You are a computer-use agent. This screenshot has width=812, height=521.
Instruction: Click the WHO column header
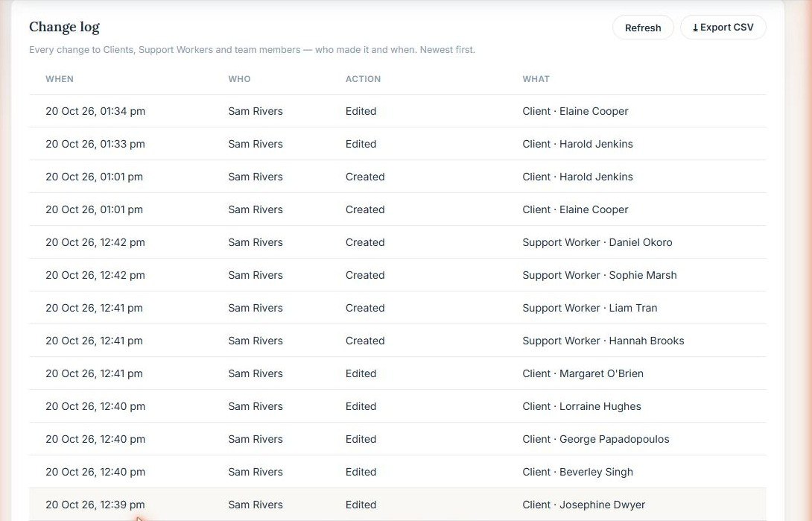pyautogui.click(x=239, y=79)
